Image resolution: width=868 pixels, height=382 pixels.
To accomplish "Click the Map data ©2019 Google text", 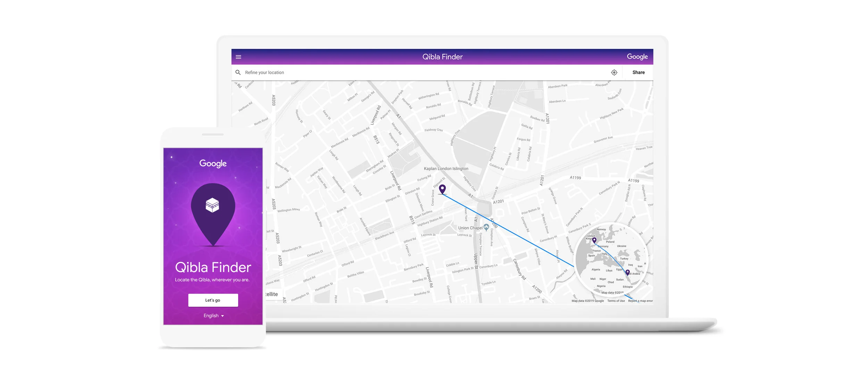I will click(x=587, y=301).
